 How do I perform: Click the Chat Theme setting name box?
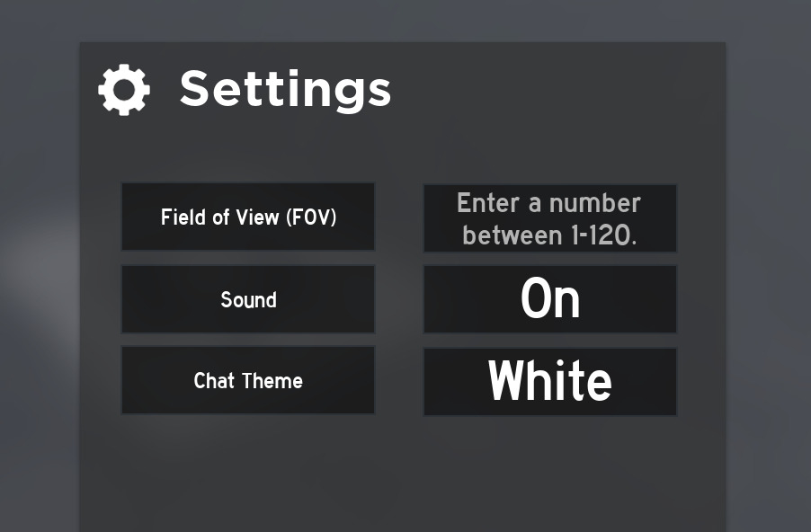tap(248, 381)
